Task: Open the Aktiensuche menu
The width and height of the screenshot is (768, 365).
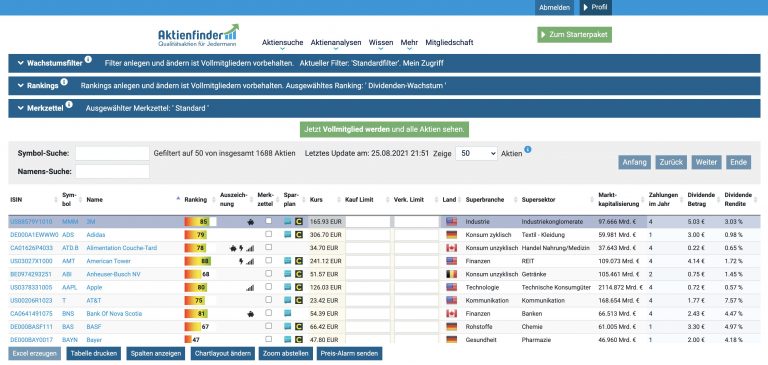Action: coord(282,43)
